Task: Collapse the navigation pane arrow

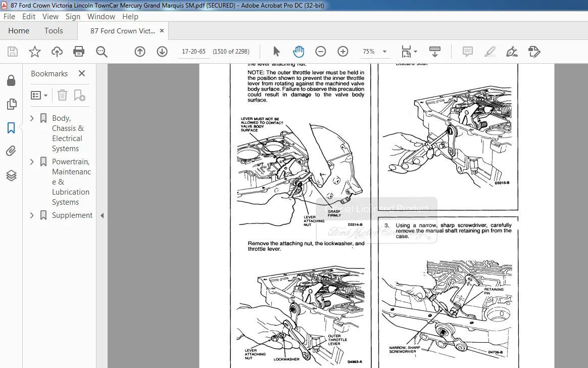Action: tap(102, 215)
